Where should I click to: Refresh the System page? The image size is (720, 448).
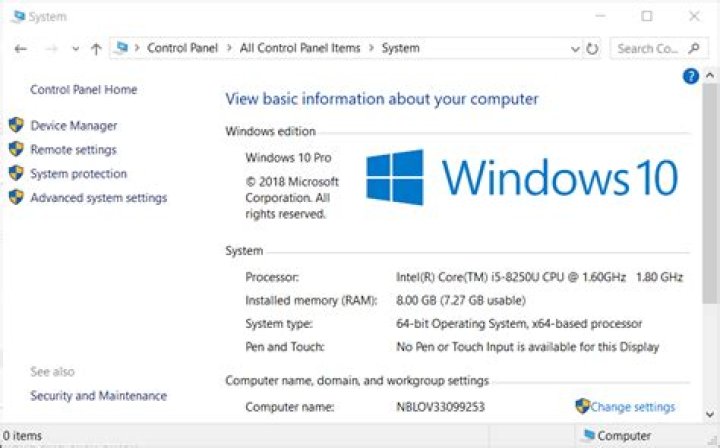pyautogui.click(x=592, y=49)
